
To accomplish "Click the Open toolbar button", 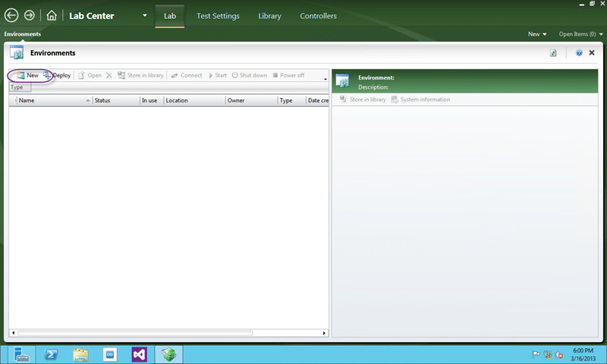I will (90, 75).
